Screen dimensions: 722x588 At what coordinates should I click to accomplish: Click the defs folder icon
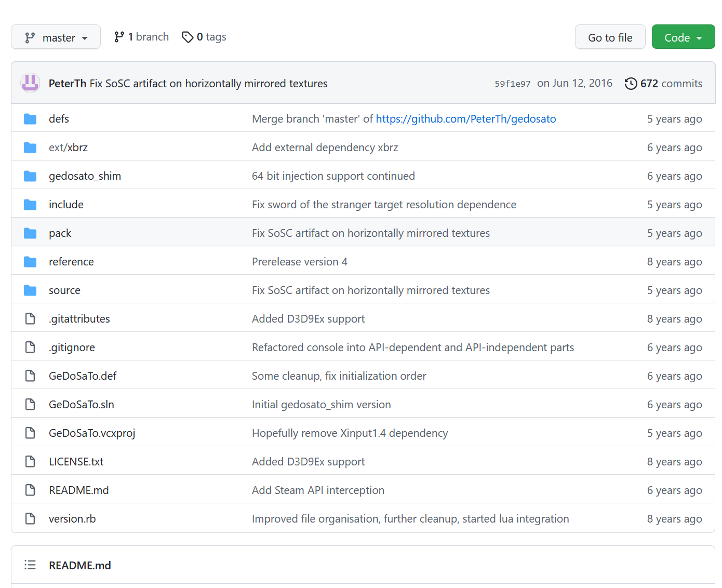pos(30,119)
